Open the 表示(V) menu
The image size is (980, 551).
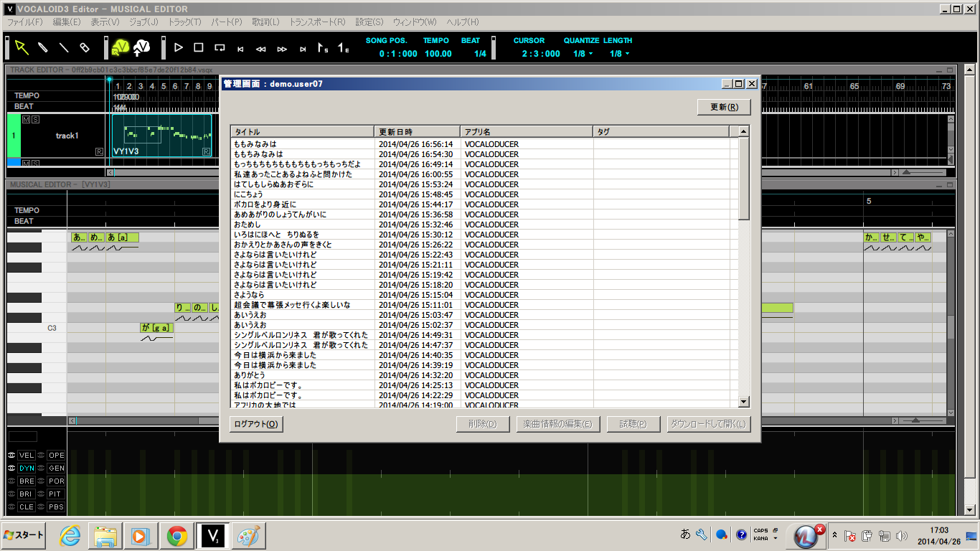tap(105, 22)
